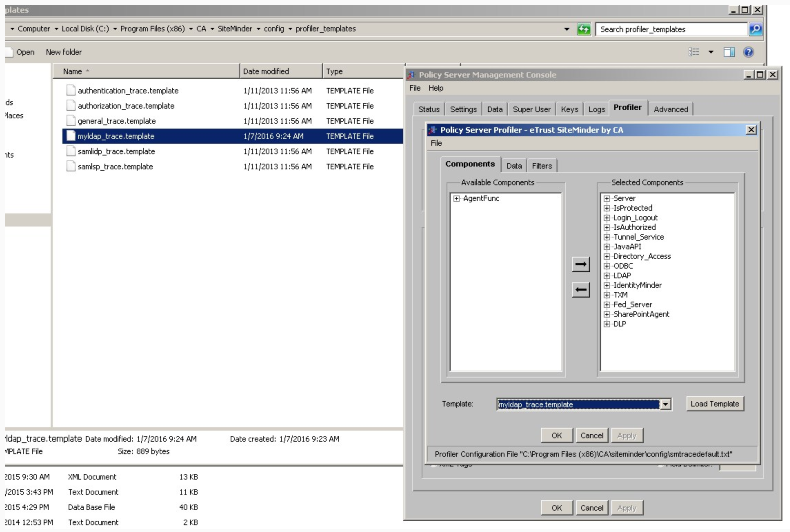Click OK in the Profiler dialog
This screenshot has width=790, height=532.
(x=556, y=435)
